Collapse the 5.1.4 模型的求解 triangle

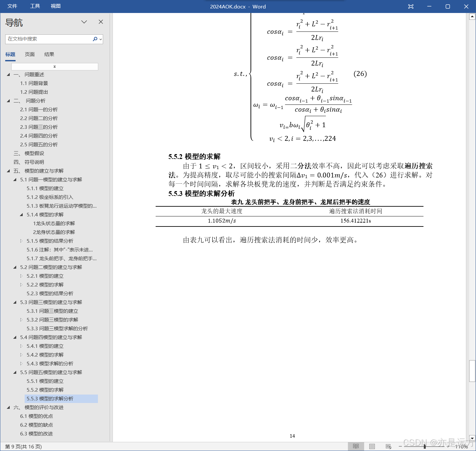(x=21, y=215)
